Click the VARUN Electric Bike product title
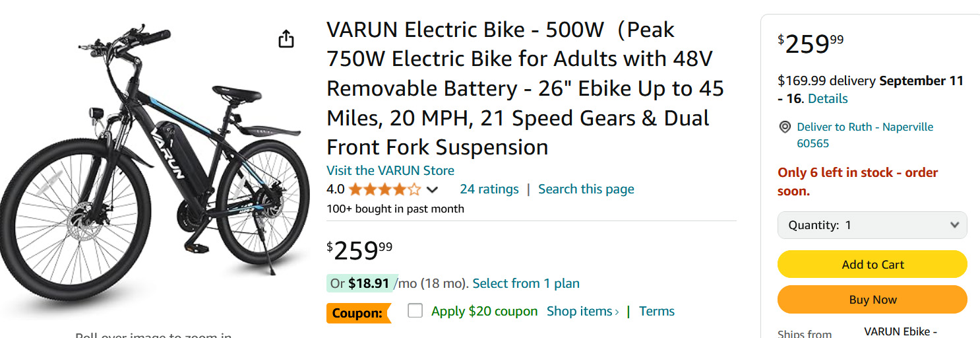Image resolution: width=980 pixels, height=338 pixels. click(524, 88)
